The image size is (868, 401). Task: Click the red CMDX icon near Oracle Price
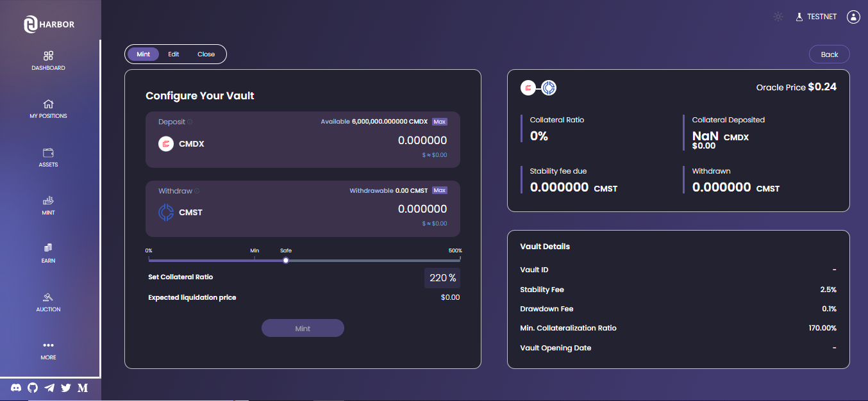click(528, 88)
